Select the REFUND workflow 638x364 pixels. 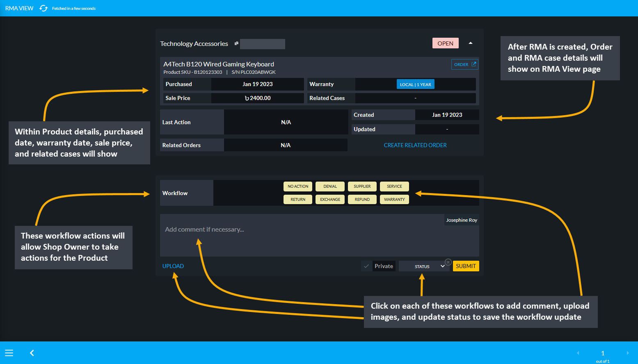[x=362, y=199]
